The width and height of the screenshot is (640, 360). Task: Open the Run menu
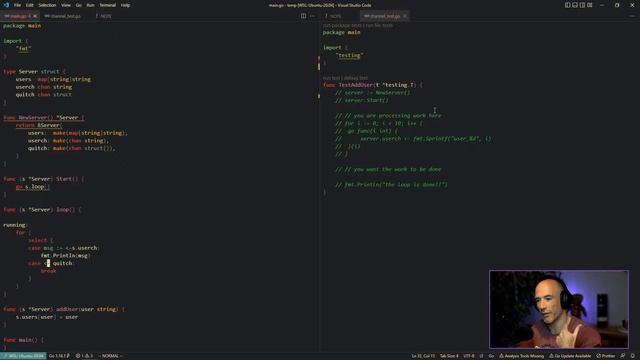coord(90,5)
